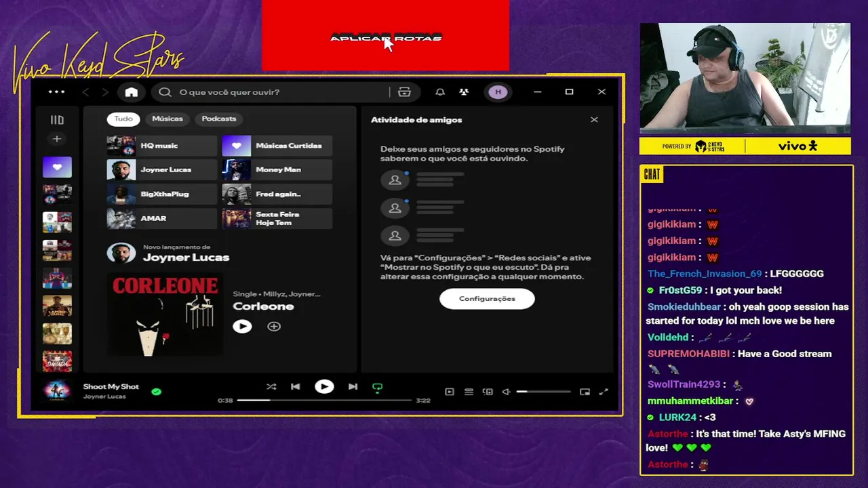Expand Your Library sidebar
Image resolution: width=868 pixels, height=488 pixels.
pyautogui.click(x=57, y=120)
